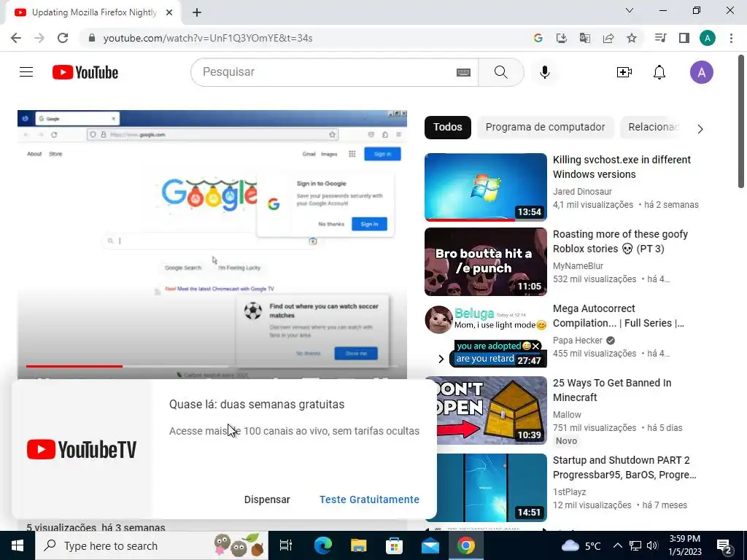Launch Microsoft Edge from the taskbar
The height and width of the screenshot is (560, 747).
tap(322, 545)
